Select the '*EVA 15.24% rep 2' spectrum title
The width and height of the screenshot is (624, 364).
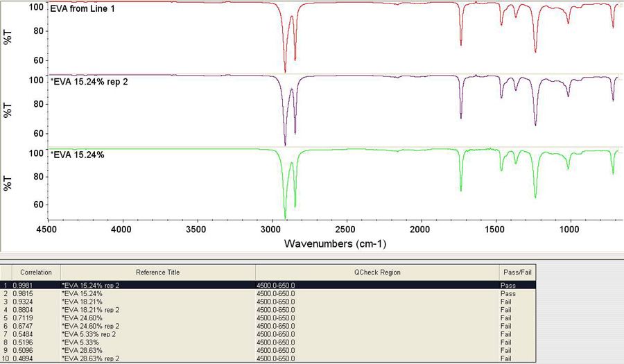coord(89,82)
